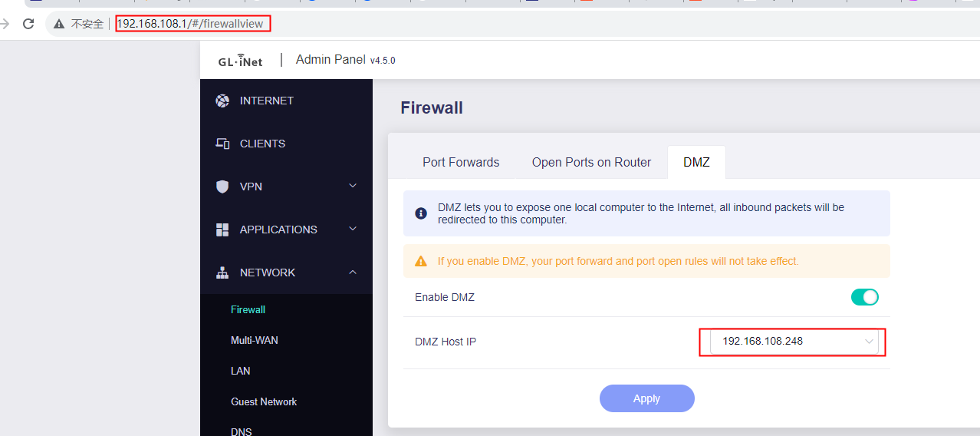
Task: Click the not-secure warning icon in address bar
Action: [59, 24]
